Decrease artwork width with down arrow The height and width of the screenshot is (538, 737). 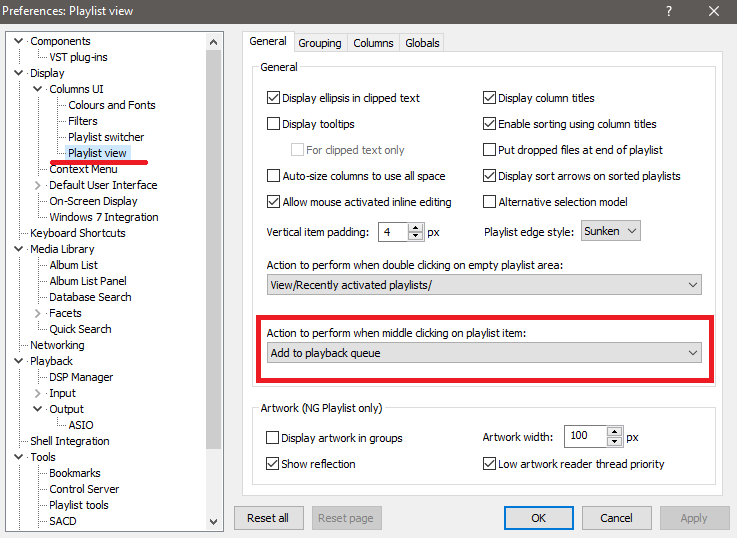pyautogui.click(x=614, y=441)
